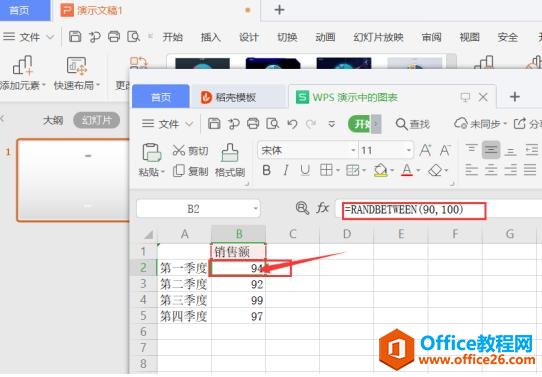Viewport: 542px width, 377px height.
Task: Click the fill color bucket swatch
Action: coord(381,170)
